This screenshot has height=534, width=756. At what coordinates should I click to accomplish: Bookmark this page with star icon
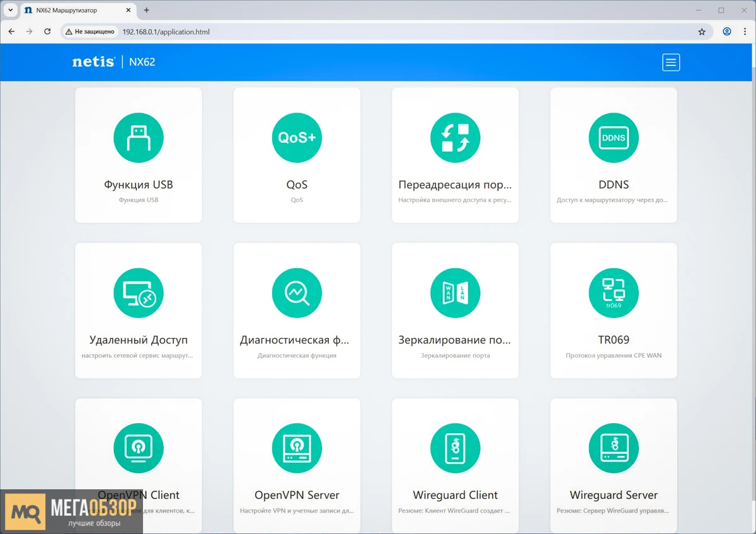coord(702,31)
